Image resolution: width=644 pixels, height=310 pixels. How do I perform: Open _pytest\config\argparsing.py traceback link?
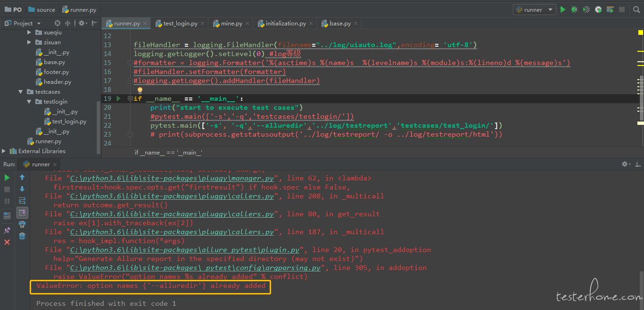[195, 268]
